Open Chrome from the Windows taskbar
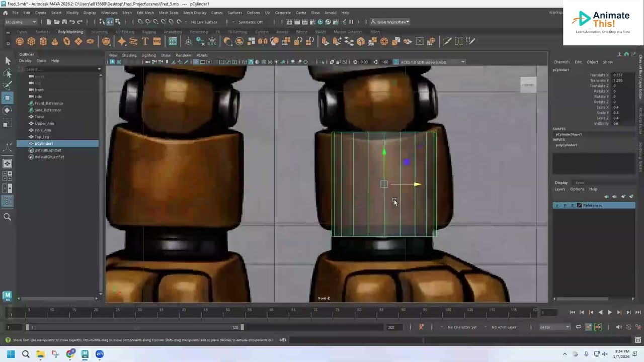The width and height of the screenshot is (644, 362). point(70,354)
